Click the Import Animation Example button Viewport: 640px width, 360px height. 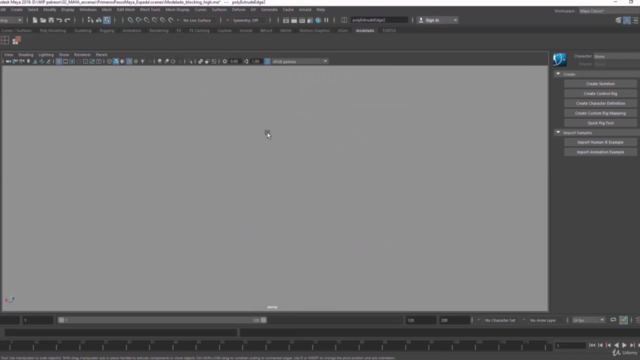[x=600, y=152]
